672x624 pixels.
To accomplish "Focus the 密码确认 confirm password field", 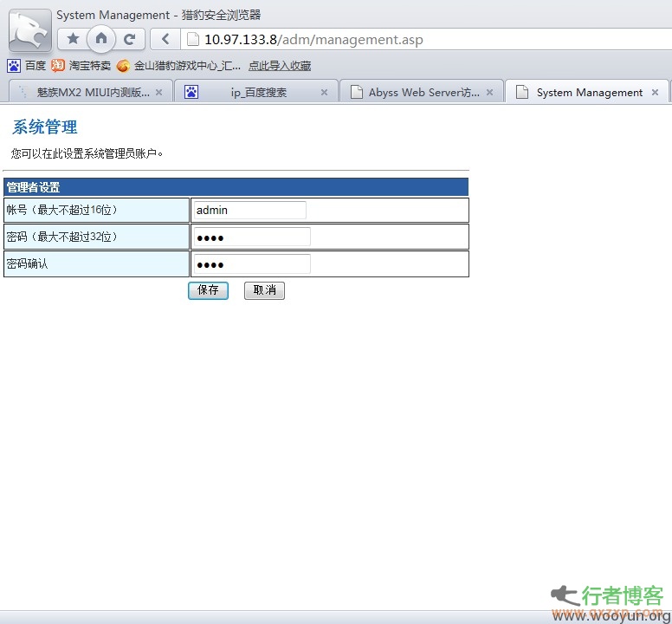I will pos(252,263).
